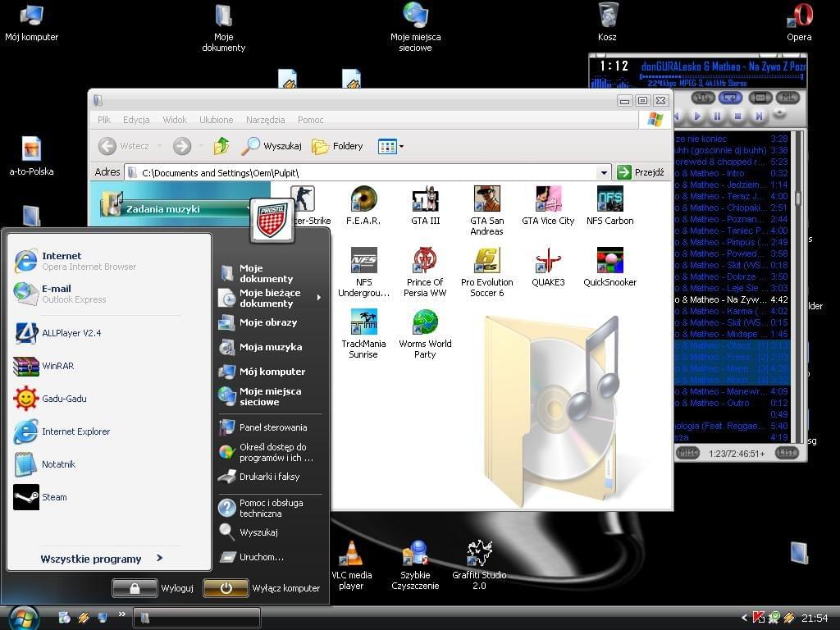The image size is (840, 630).
Task: Open the Narzędzia menu
Action: tap(265, 120)
